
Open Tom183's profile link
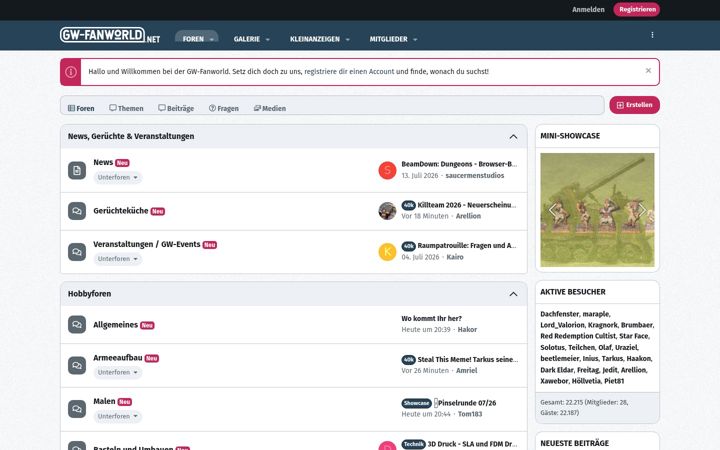click(x=470, y=414)
